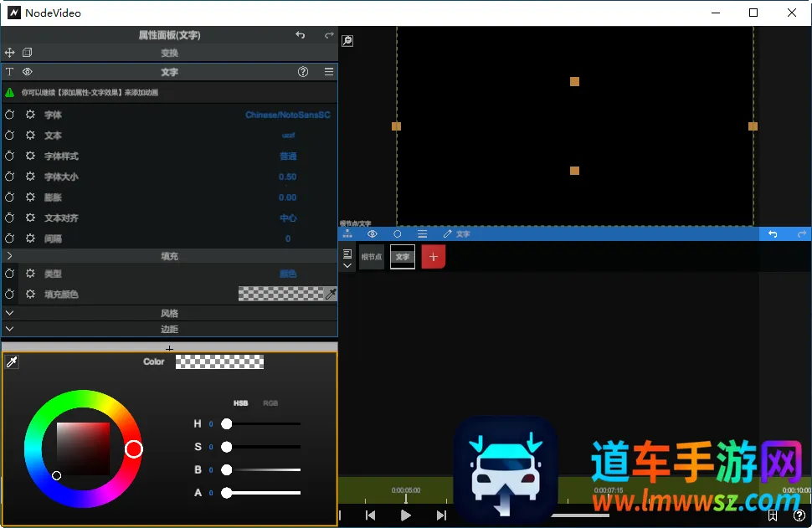
Task: Click the 文本对齐 value 中心
Action: coord(288,218)
